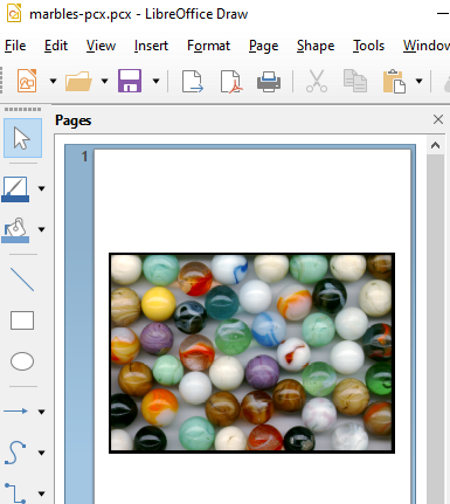Select the Lines and Arrows tool
Screen dimensions: 450x504
tap(16, 411)
